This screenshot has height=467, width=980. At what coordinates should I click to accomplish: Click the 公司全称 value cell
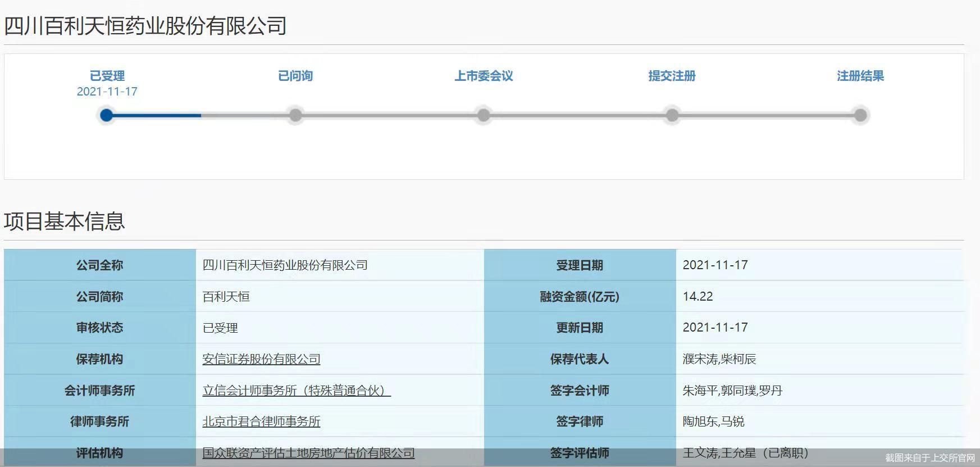[x=340, y=265]
